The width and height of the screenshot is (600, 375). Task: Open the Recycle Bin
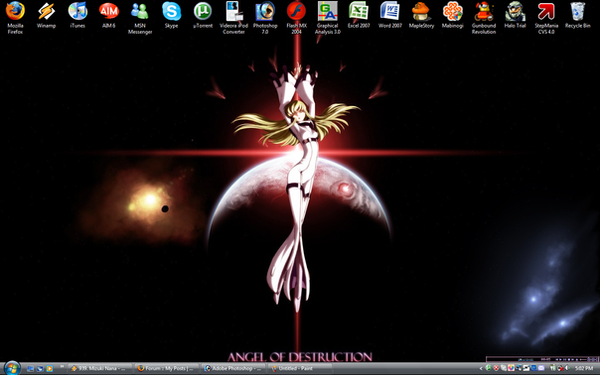click(x=578, y=15)
